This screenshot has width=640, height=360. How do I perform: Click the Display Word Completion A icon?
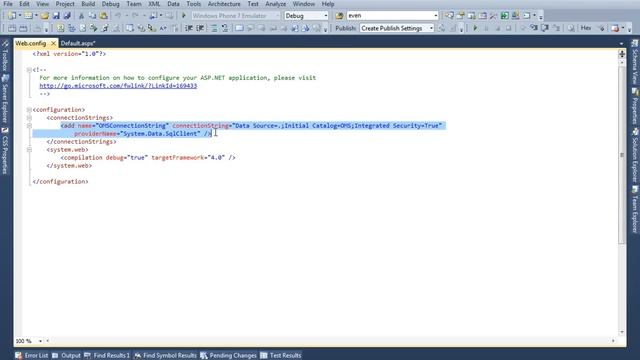pyautogui.click(x=163, y=28)
